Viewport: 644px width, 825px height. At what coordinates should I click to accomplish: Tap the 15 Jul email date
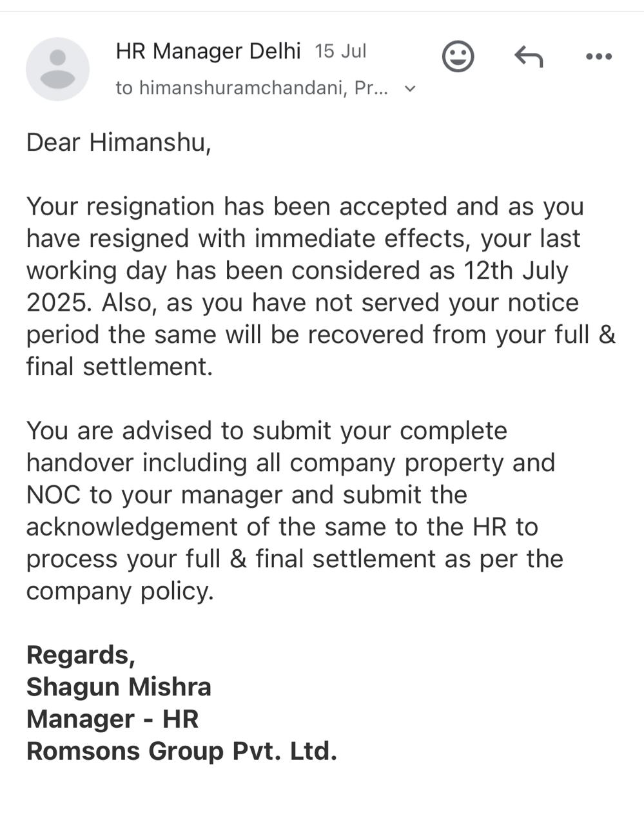[340, 52]
